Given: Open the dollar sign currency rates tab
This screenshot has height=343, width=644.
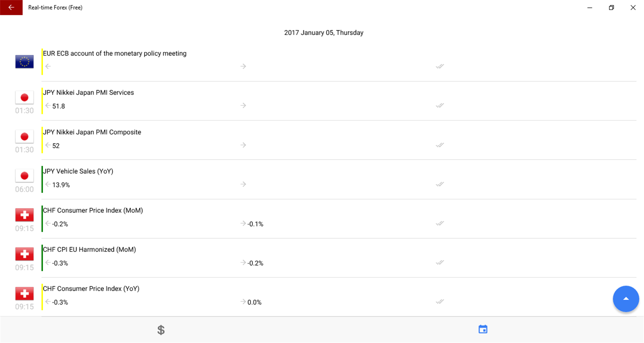Looking at the screenshot, I should 161,330.
